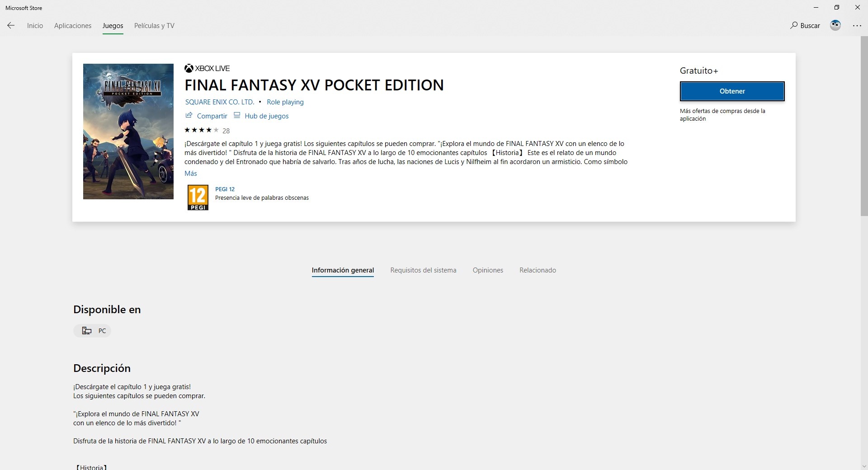Image resolution: width=868 pixels, height=470 pixels.
Task: Click the PEGI 12 rating badge
Action: coord(198,197)
